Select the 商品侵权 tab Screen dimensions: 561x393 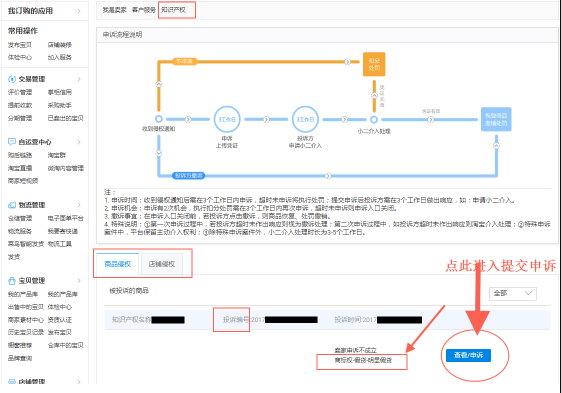click(x=117, y=264)
